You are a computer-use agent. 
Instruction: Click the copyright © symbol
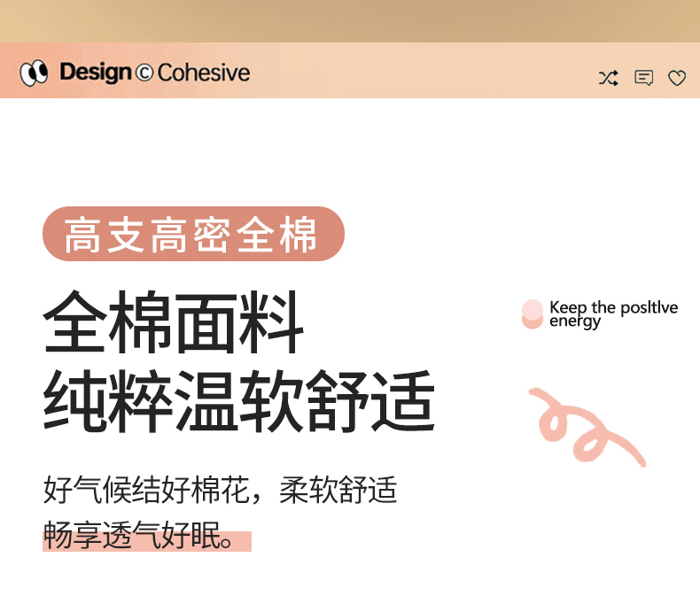point(144,73)
